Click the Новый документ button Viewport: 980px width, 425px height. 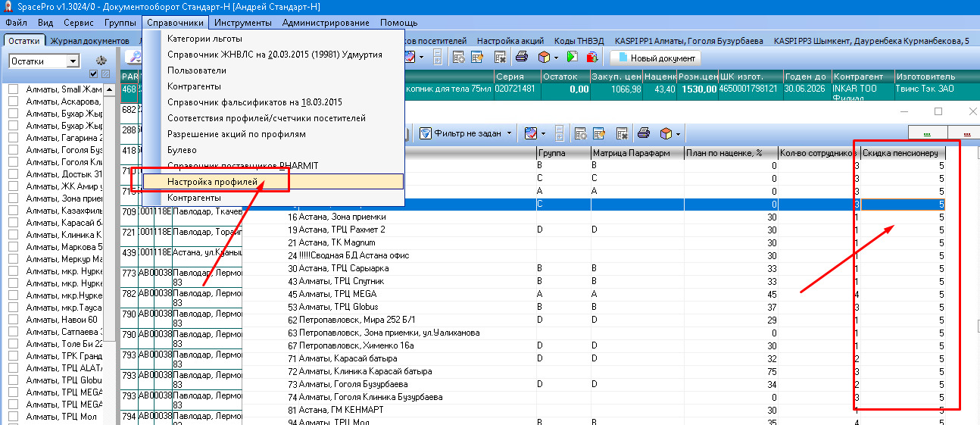coord(657,58)
